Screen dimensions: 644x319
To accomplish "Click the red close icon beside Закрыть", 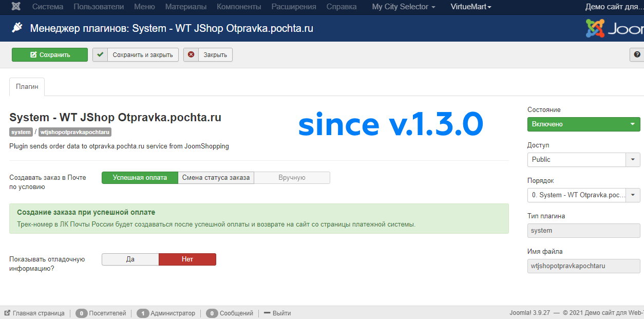I will tap(191, 55).
